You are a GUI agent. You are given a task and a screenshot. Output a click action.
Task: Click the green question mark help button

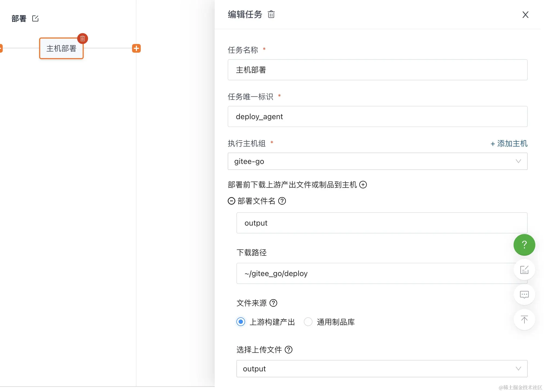coord(524,245)
